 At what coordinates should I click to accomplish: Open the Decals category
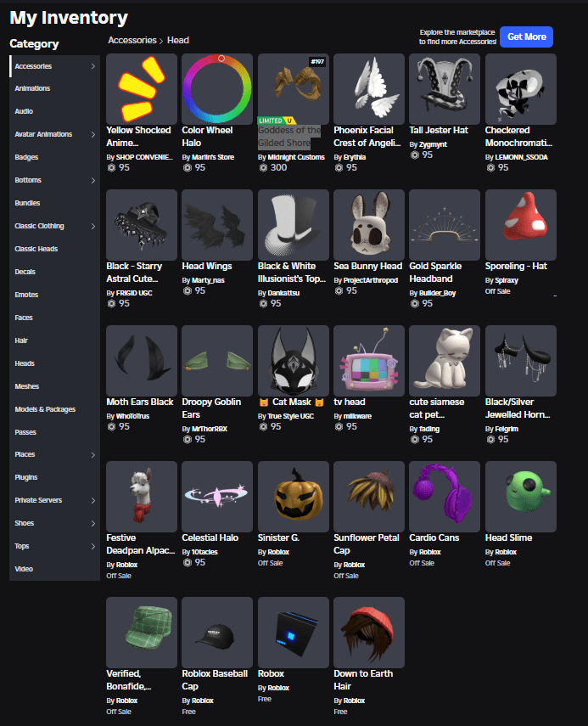click(54, 272)
